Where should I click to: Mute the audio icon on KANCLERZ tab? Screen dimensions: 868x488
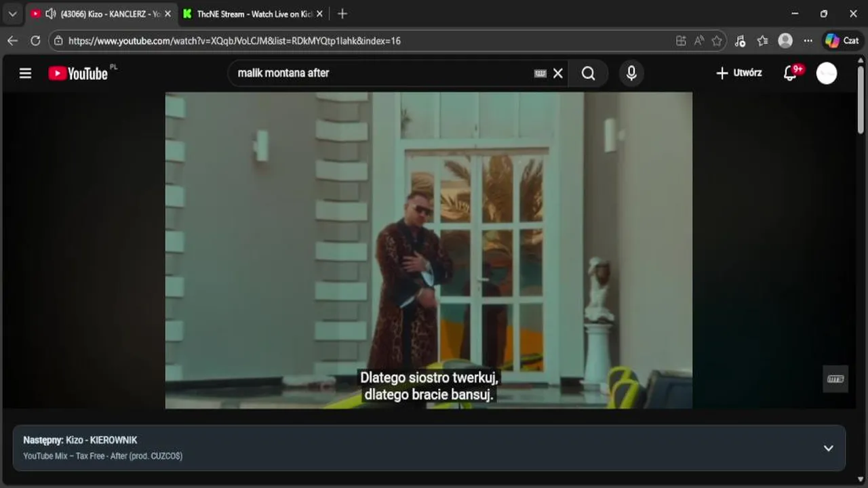[50, 14]
